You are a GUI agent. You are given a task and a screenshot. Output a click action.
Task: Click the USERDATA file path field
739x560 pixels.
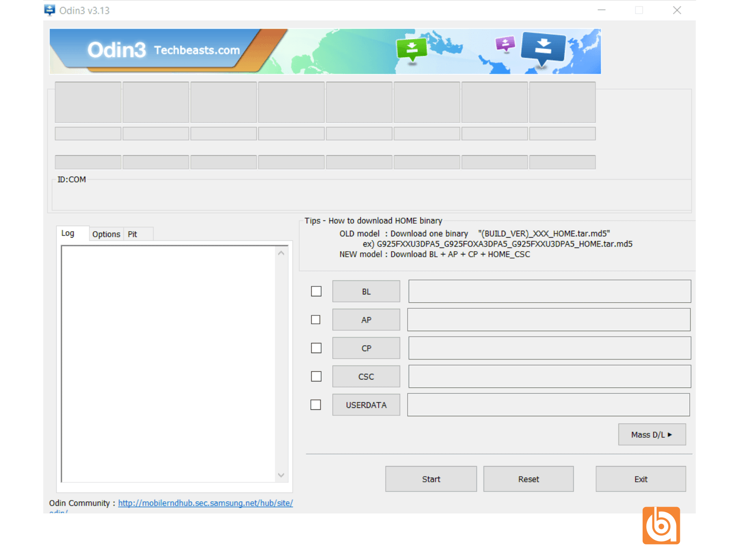tap(549, 405)
